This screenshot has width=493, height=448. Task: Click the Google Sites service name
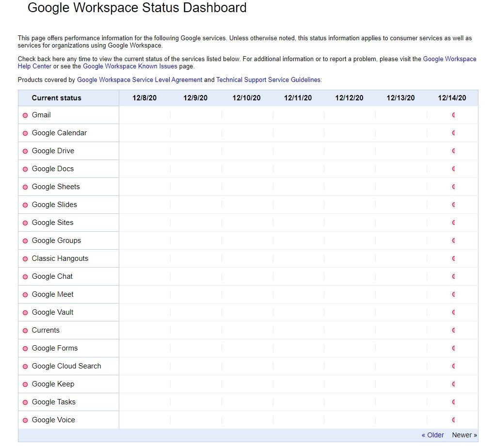pos(52,222)
